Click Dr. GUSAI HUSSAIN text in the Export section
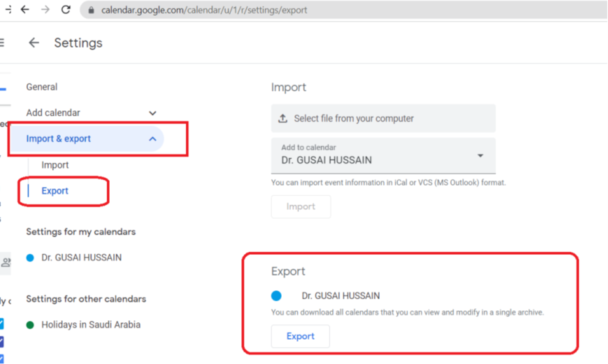Screen dimensions: 608x364 click(x=341, y=296)
